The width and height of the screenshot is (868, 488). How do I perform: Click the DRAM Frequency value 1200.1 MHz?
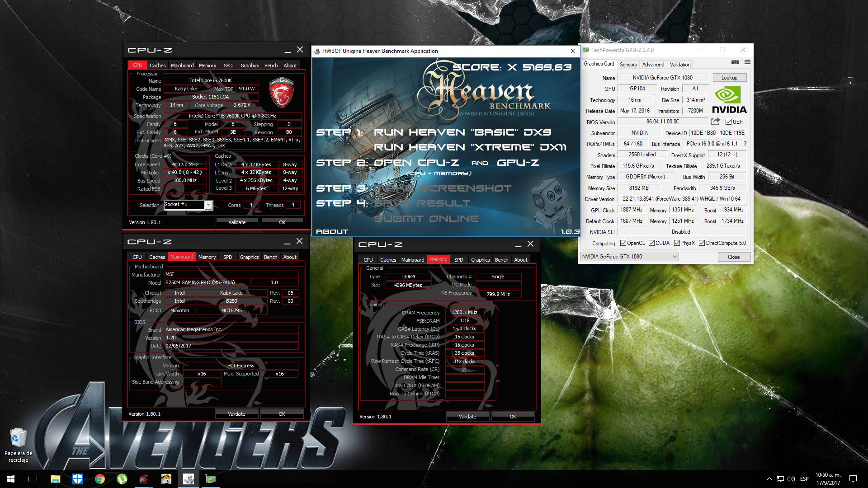coord(464,312)
